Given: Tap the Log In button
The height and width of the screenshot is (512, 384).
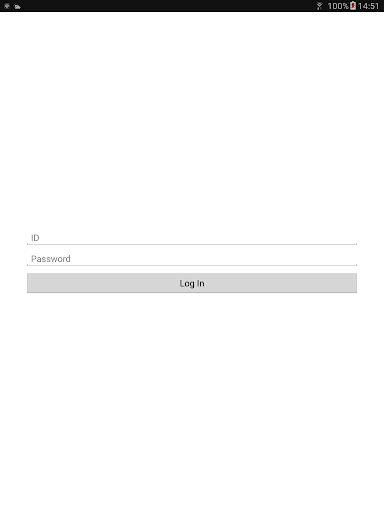Looking at the screenshot, I should [x=192, y=283].
